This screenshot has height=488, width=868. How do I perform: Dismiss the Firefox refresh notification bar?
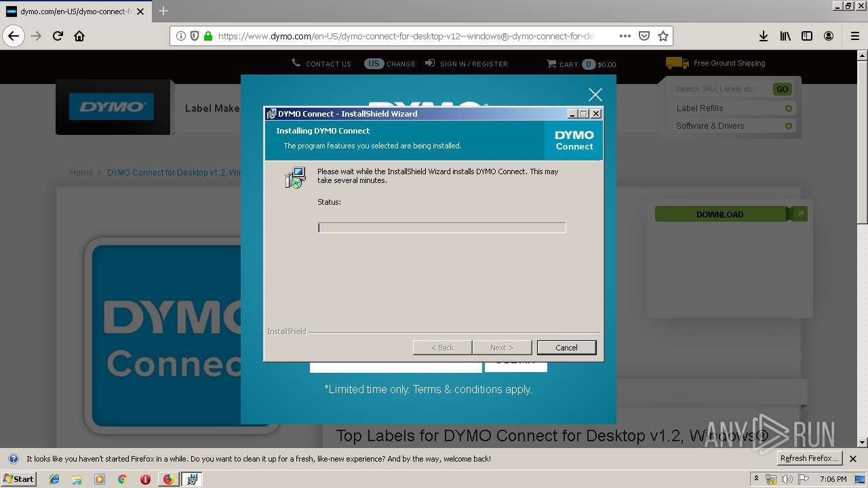pyautogui.click(x=853, y=459)
